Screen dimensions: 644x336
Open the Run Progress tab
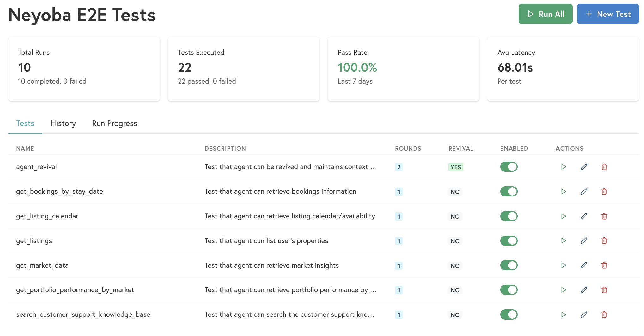114,123
